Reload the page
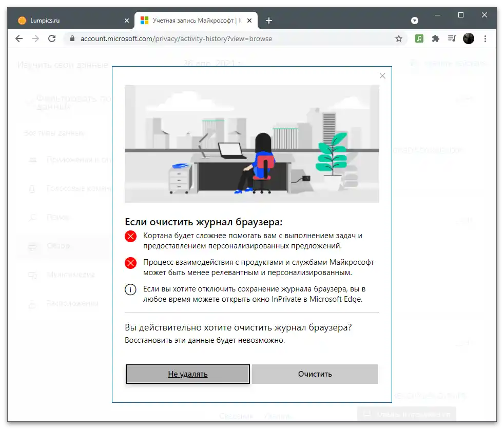504x429 pixels. coord(52,38)
